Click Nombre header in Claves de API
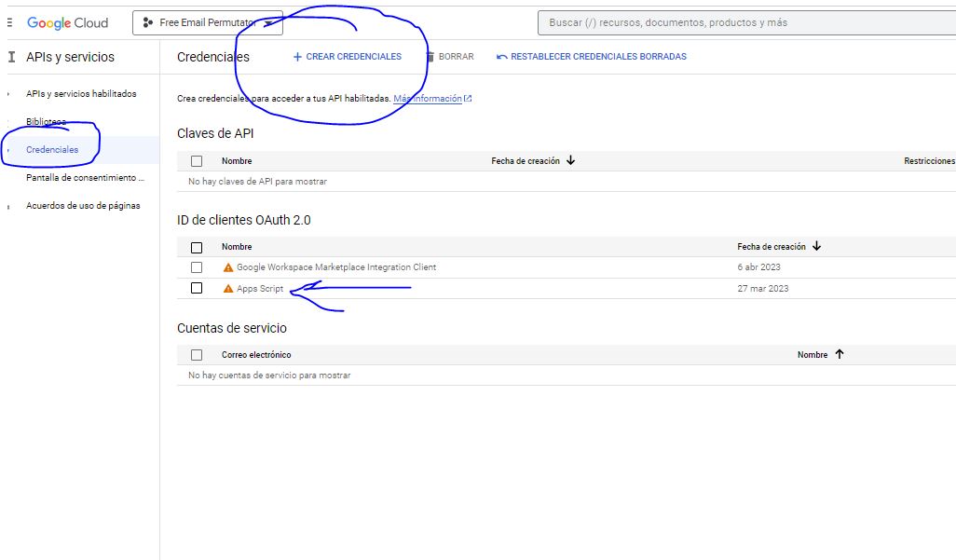The height and width of the screenshot is (560, 956). (237, 161)
